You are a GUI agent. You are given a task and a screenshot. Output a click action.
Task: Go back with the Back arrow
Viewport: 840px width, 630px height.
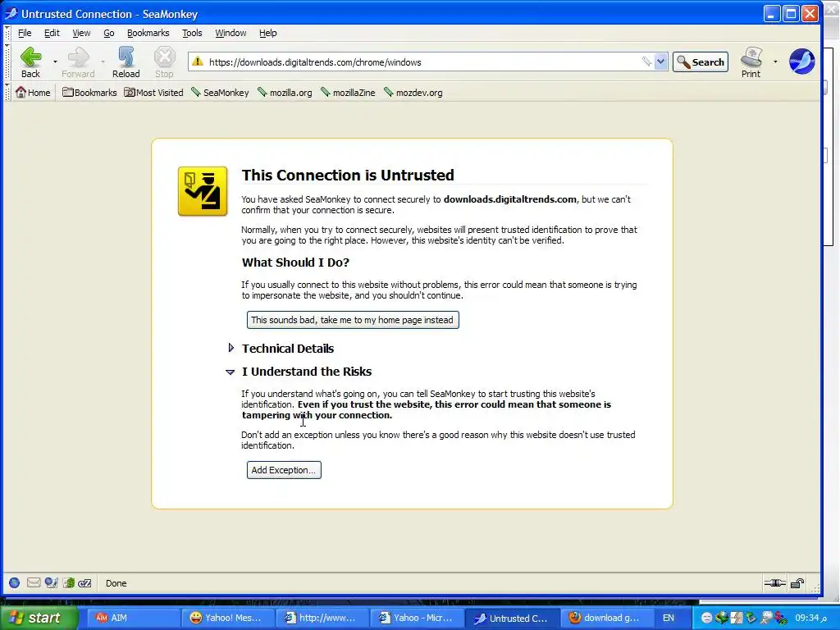pos(30,62)
